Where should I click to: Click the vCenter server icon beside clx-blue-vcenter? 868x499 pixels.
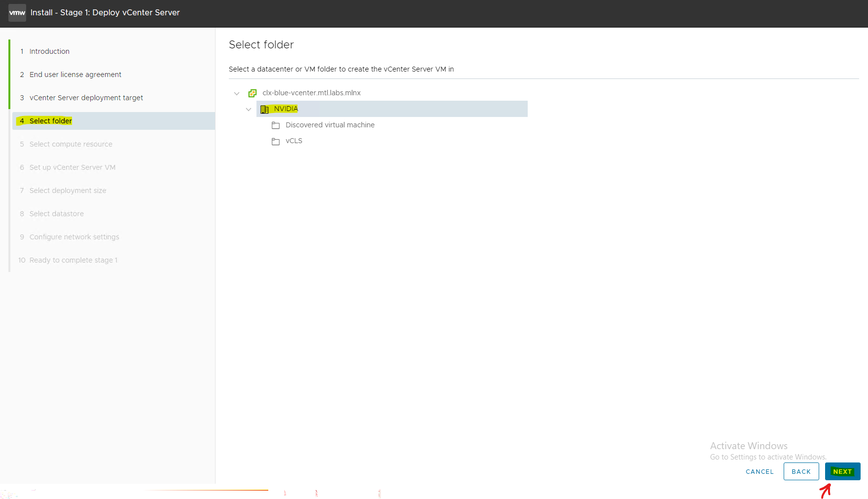pyautogui.click(x=253, y=93)
